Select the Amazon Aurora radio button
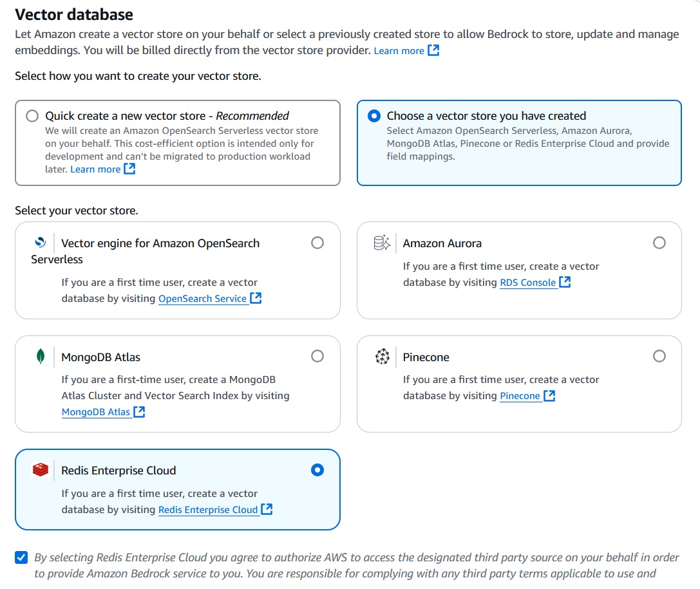 pyautogui.click(x=659, y=243)
